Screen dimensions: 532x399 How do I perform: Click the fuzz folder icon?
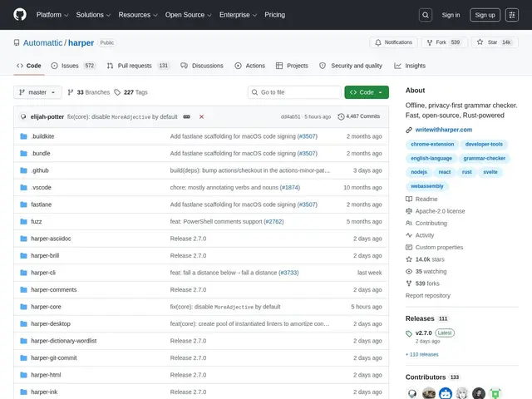pos(24,222)
